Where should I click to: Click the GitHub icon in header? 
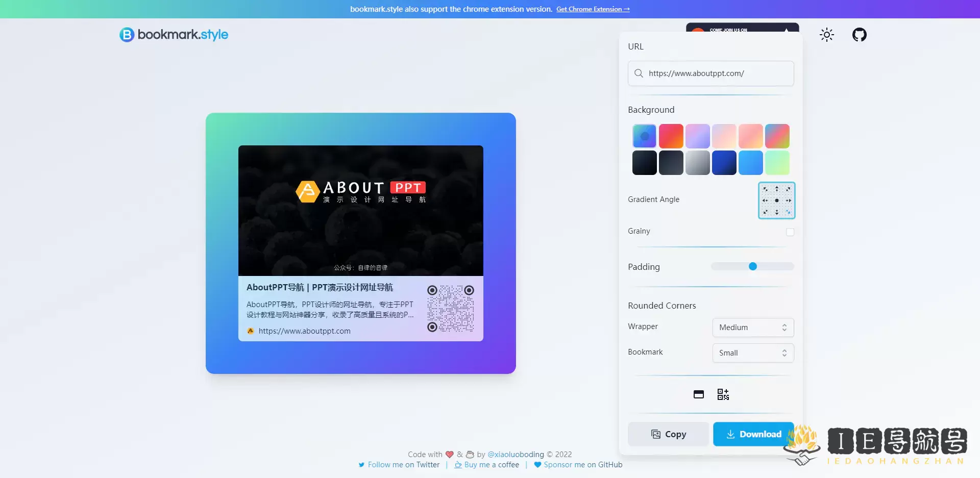[x=859, y=35]
